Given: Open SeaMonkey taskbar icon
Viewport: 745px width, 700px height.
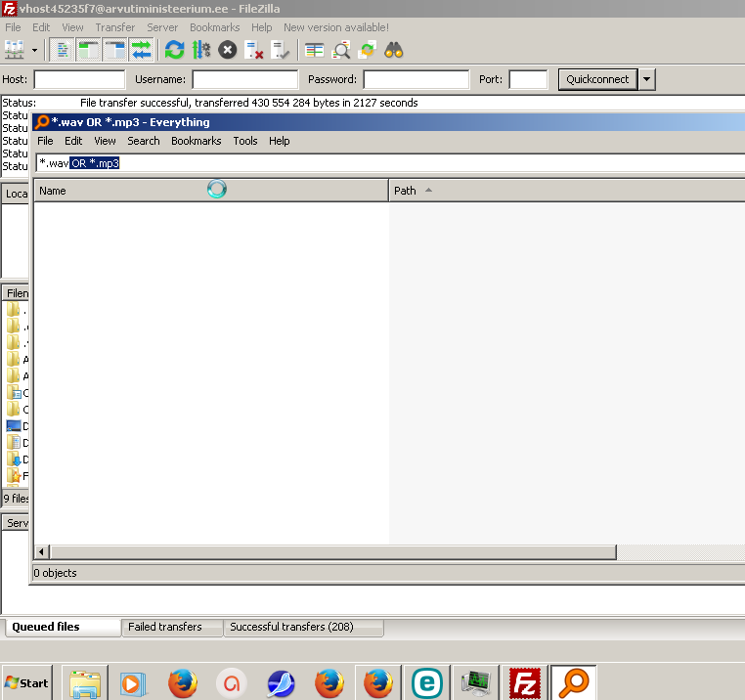Looking at the screenshot, I should [x=281, y=683].
